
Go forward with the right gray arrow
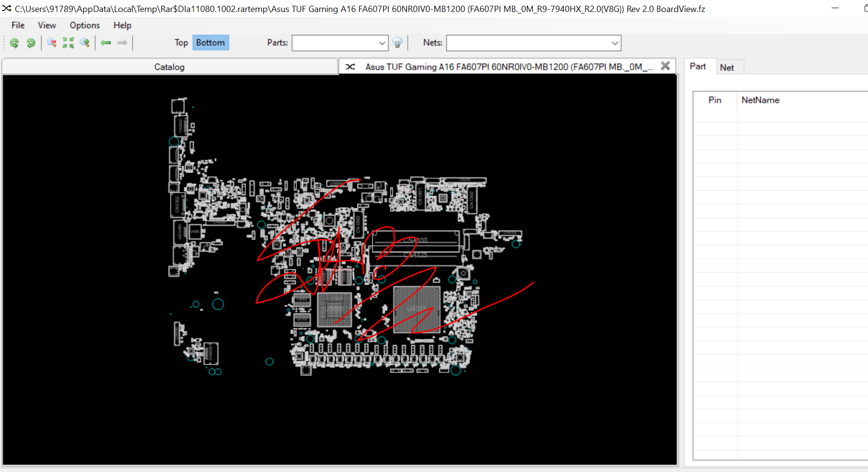122,43
